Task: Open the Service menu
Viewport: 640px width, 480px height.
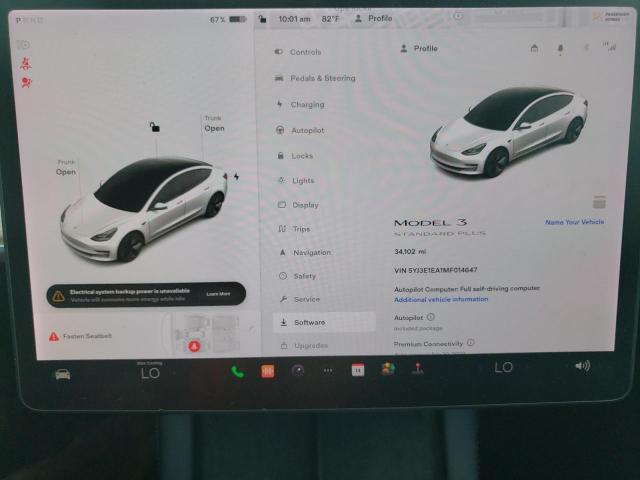Action: tap(300, 299)
